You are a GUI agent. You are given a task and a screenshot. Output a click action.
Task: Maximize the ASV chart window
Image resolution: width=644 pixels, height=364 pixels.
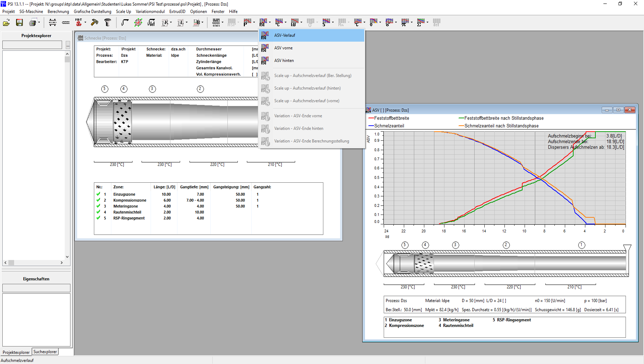tap(618, 110)
